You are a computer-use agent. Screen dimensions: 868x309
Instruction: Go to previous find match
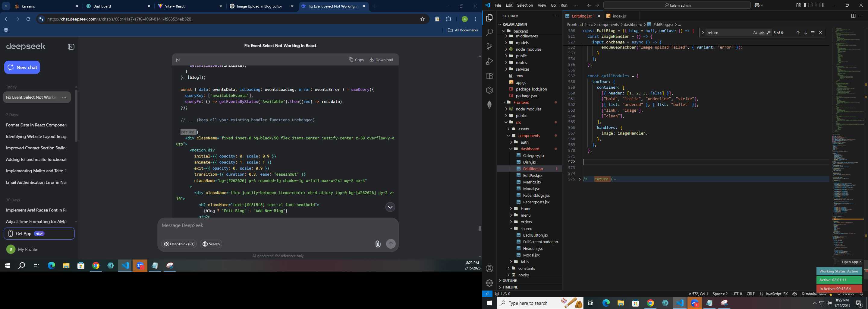coord(798,33)
